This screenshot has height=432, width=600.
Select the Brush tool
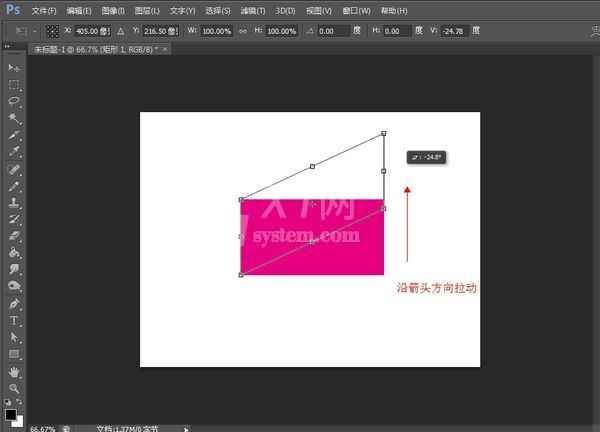14,186
